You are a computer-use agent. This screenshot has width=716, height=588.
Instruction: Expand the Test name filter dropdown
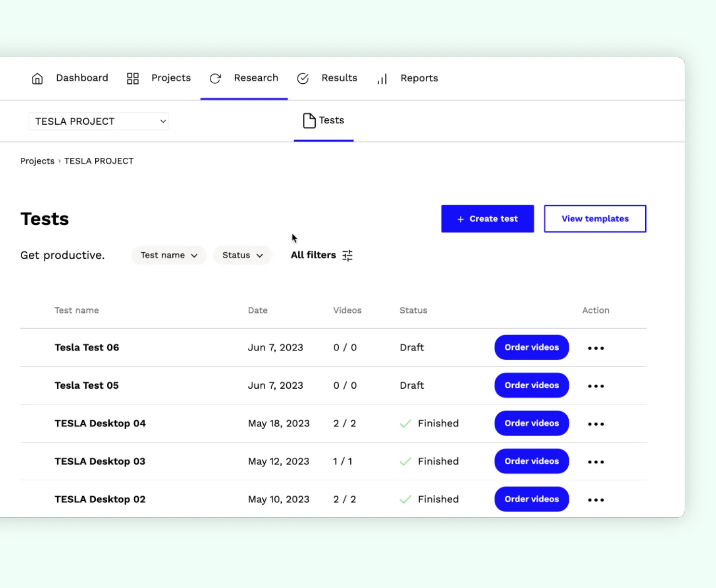tap(168, 255)
